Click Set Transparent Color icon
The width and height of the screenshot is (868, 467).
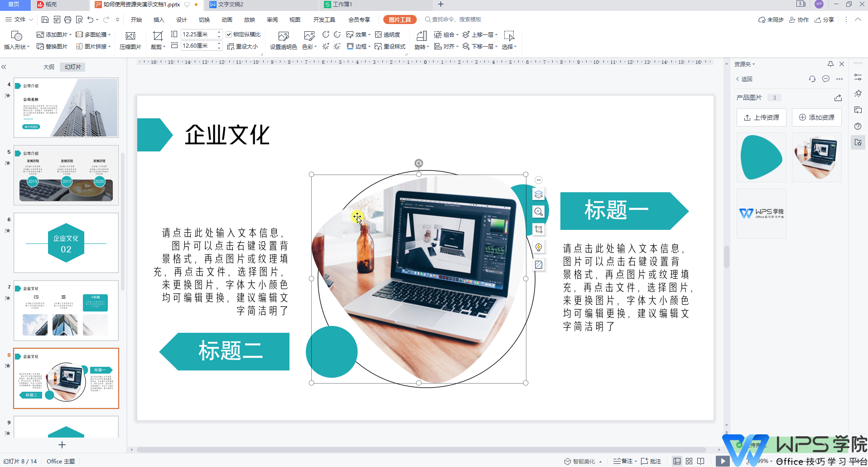[284, 36]
